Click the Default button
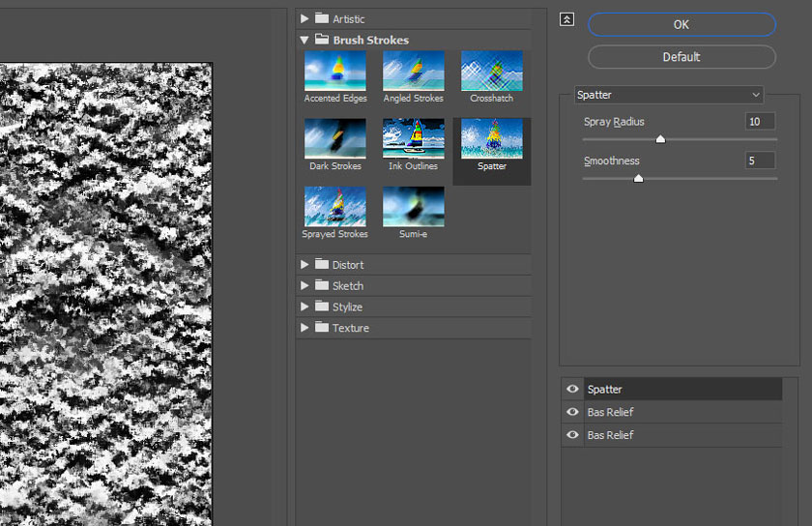The image size is (812, 526). (x=681, y=56)
